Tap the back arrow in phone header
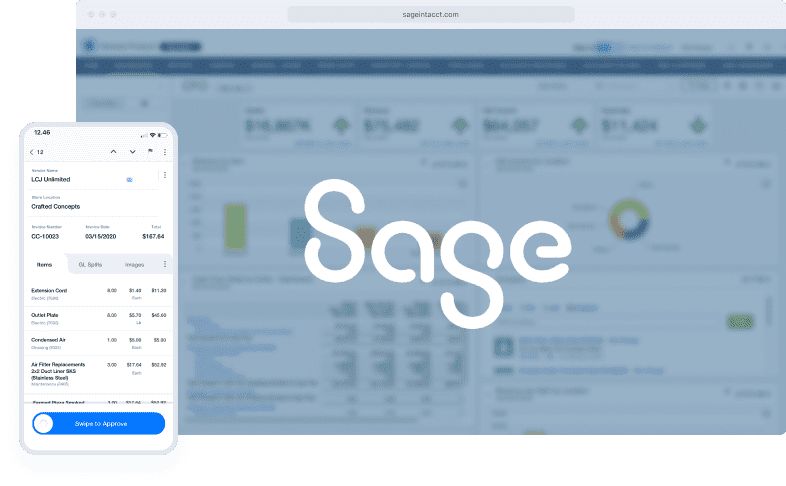Image resolution: width=786 pixels, height=486 pixels. (x=31, y=152)
